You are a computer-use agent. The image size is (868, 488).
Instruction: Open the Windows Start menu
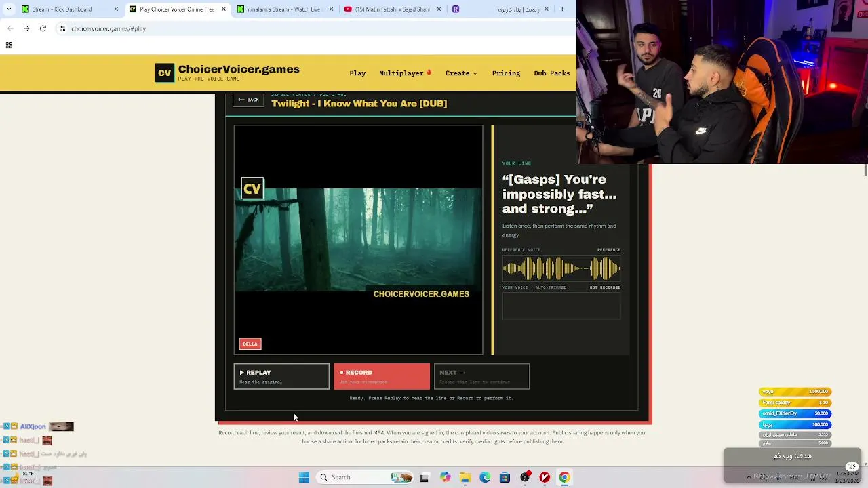tap(304, 477)
